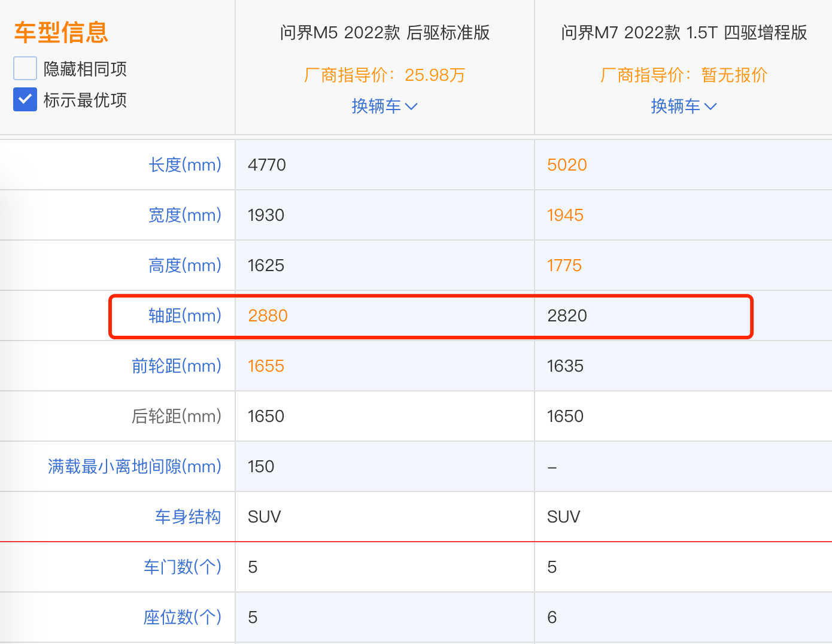
Task: Click the 车型信息 section header
Action: [x=60, y=34]
